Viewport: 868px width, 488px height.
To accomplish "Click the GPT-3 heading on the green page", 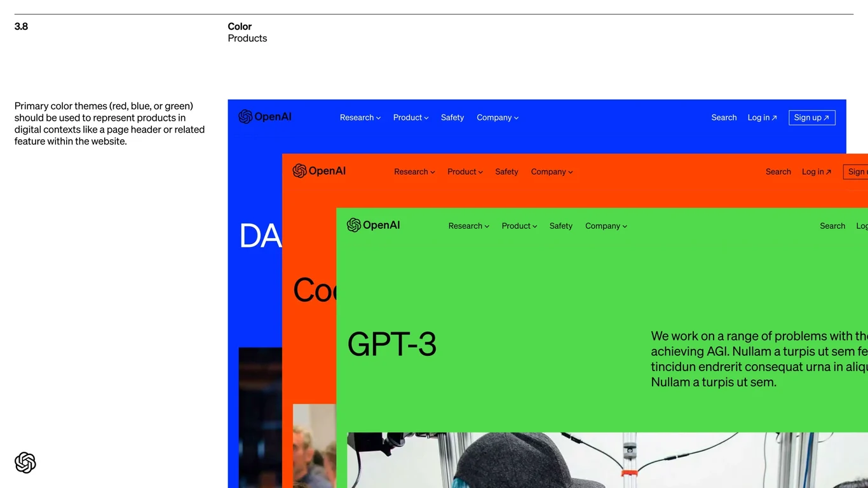I will (x=392, y=344).
